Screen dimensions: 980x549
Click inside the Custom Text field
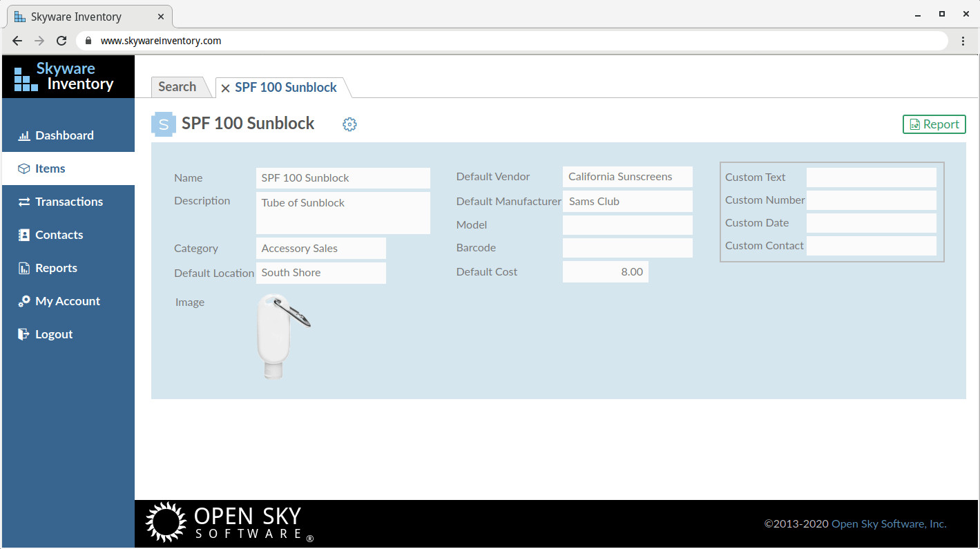(x=871, y=177)
